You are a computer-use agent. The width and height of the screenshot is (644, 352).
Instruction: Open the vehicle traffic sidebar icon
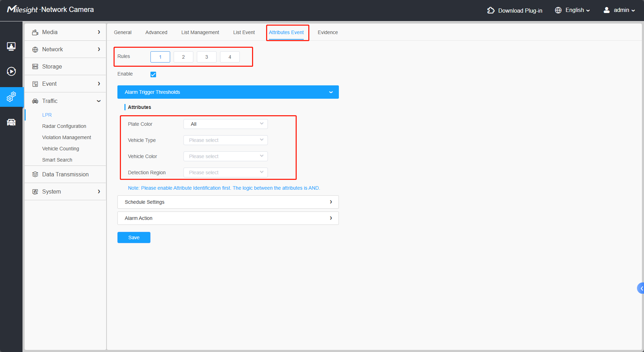[x=11, y=122]
